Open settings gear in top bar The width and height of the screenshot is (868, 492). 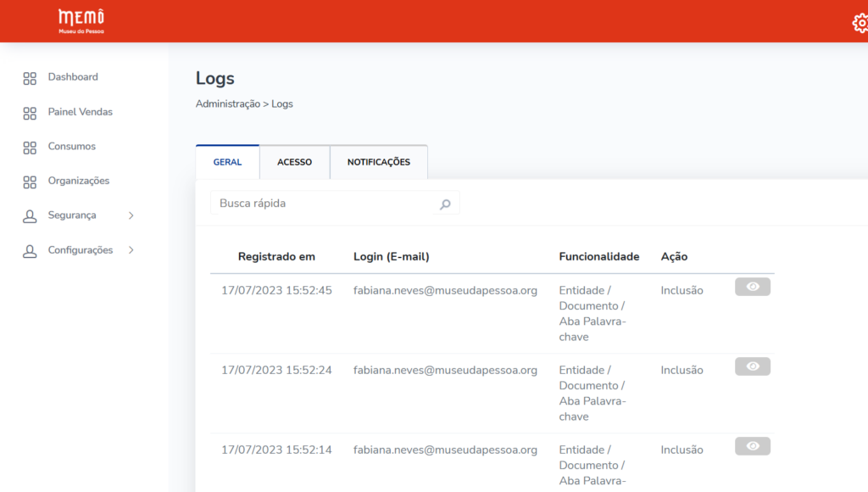pyautogui.click(x=860, y=23)
